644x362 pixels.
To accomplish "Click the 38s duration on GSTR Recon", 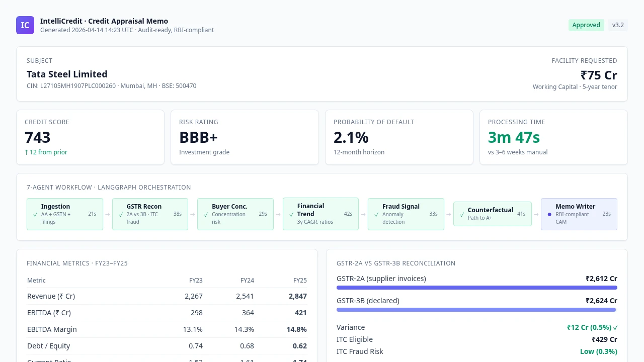I will click(178, 214).
